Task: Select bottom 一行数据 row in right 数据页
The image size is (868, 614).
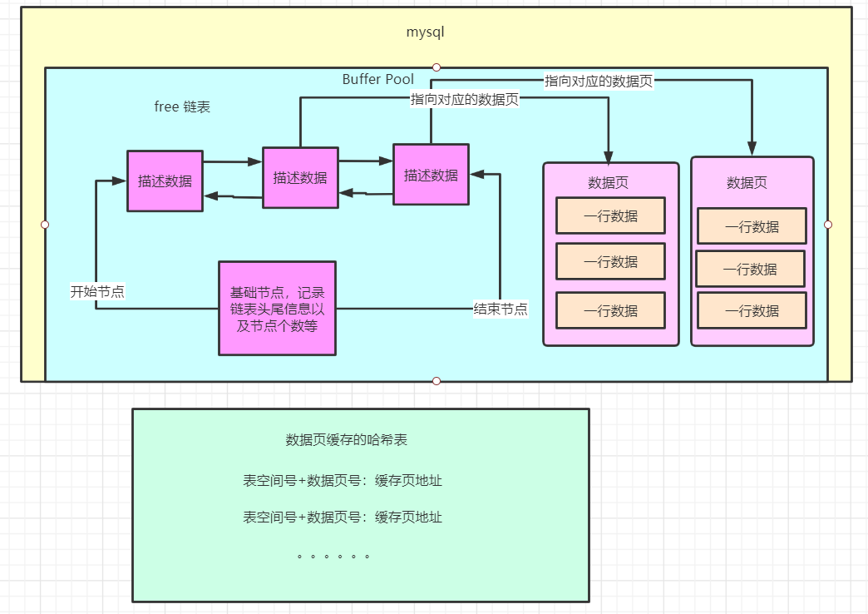Action: [752, 310]
